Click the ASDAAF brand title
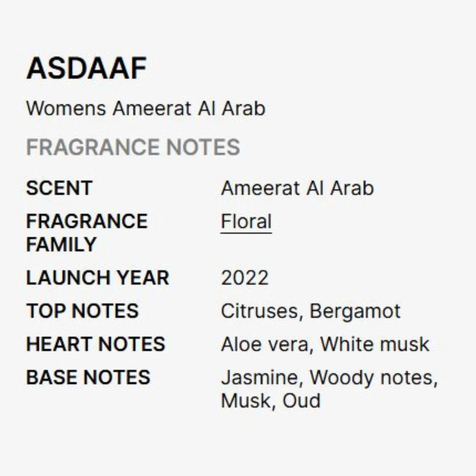Viewport: 476px width, 476px height. (x=86, y=68)
